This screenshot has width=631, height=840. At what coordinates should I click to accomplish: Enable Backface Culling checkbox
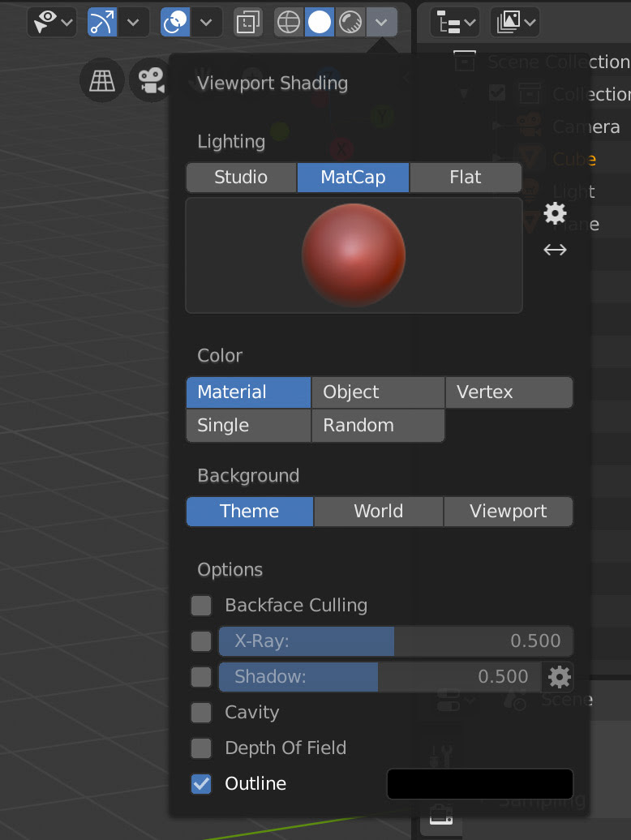[x=201, y=606]
